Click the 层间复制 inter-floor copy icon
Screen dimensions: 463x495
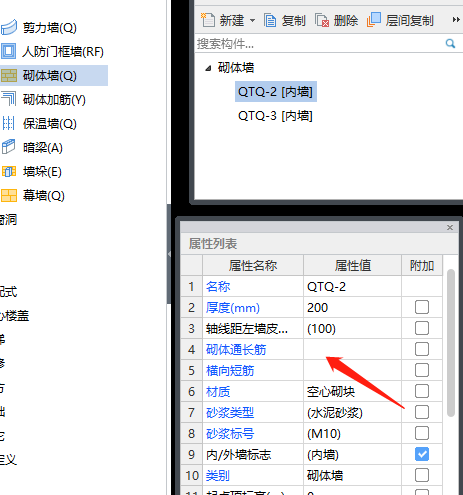[374, 20]
